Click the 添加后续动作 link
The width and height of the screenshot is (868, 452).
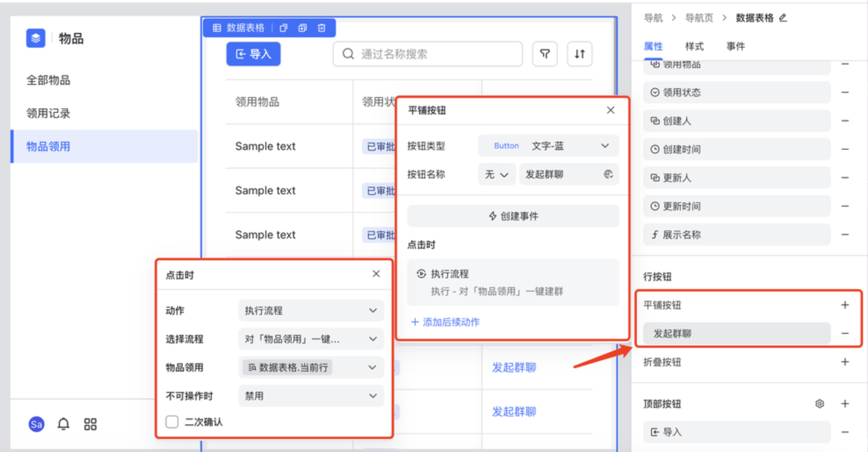click(x=445, y=322)
